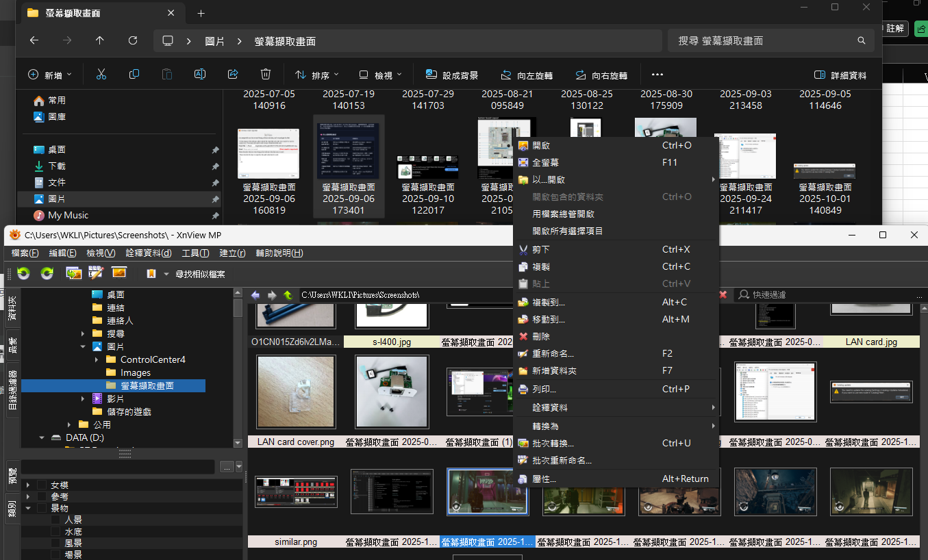Viewport: 928px width, 560px height.
Task: Click the Delete icon in Explorer toolbar
Action: click(266, 74)
